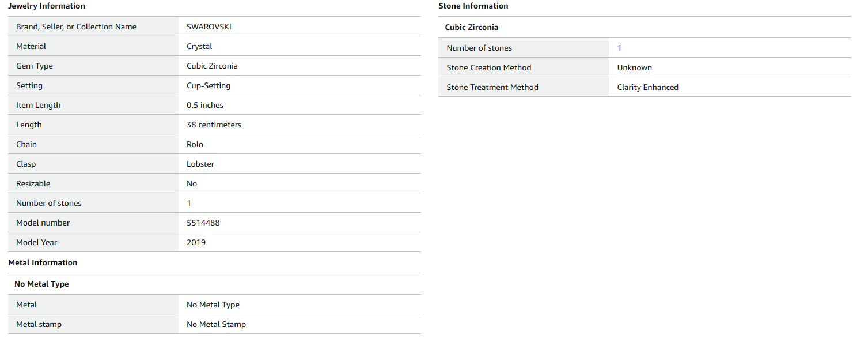Click the 2019 model year value
Screen dimensions: 868x338
point(196,242)
